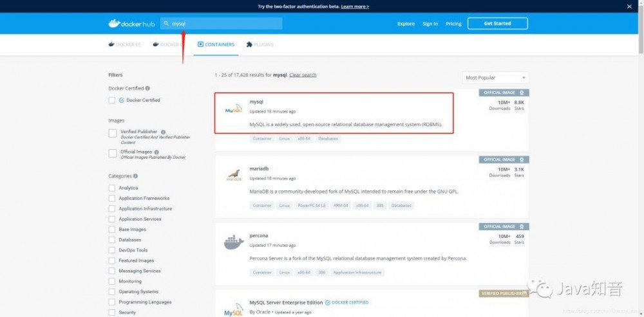This screenshot has height=317, width=644.
Task: Check the Base Images category
Action: click(111, 230)
